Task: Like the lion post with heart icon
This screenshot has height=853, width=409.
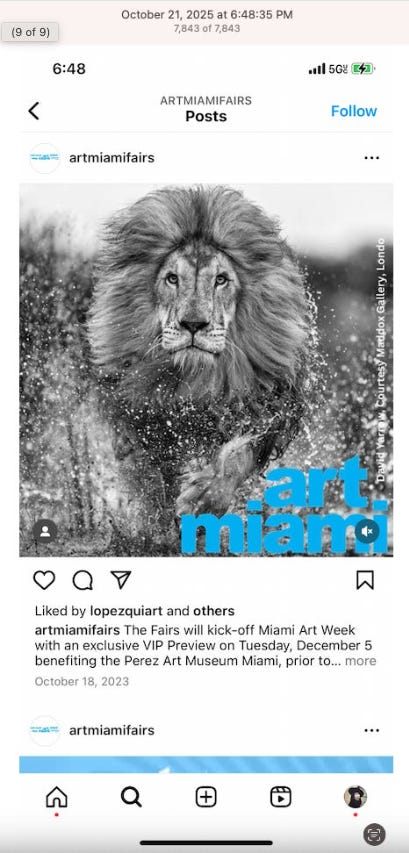Action: [44, 580]
